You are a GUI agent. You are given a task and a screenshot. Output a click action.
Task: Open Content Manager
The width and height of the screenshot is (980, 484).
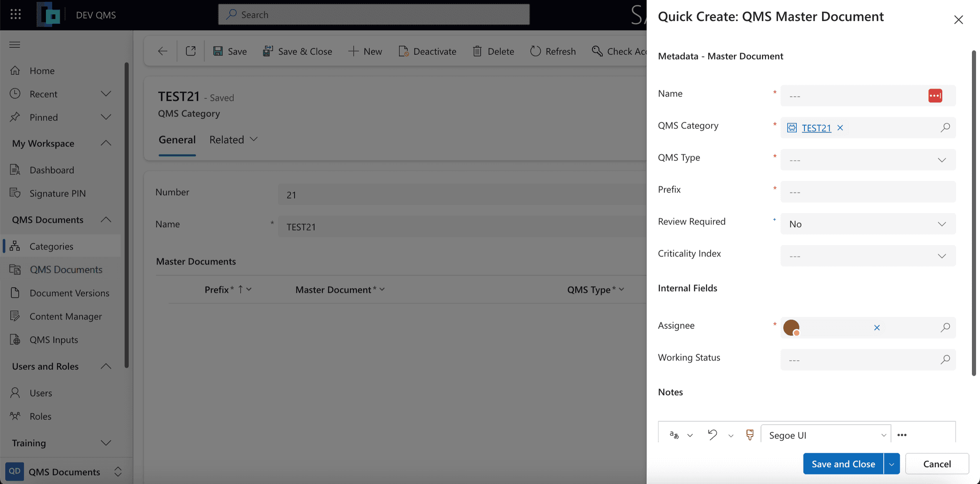tap(60, 316)
